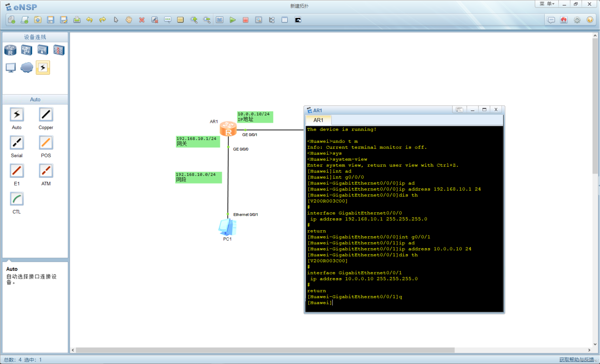Click the horizontal canvas scrollbar thumb

pos(265,350)
